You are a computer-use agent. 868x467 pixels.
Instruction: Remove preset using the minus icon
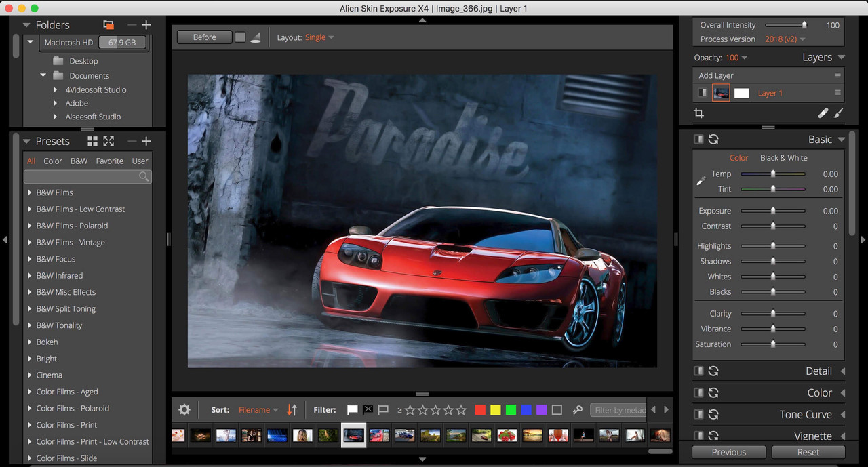pyautogui.click(x=132, y=141)
